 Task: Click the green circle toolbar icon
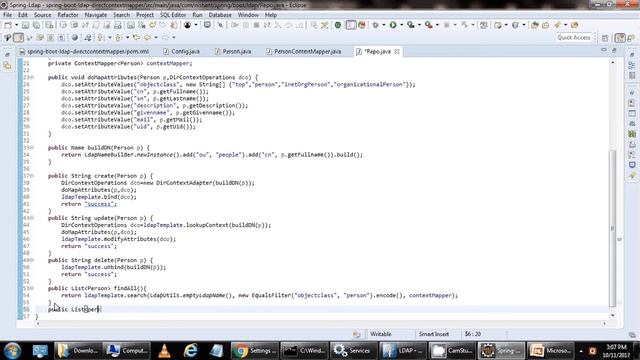(338, 25)
